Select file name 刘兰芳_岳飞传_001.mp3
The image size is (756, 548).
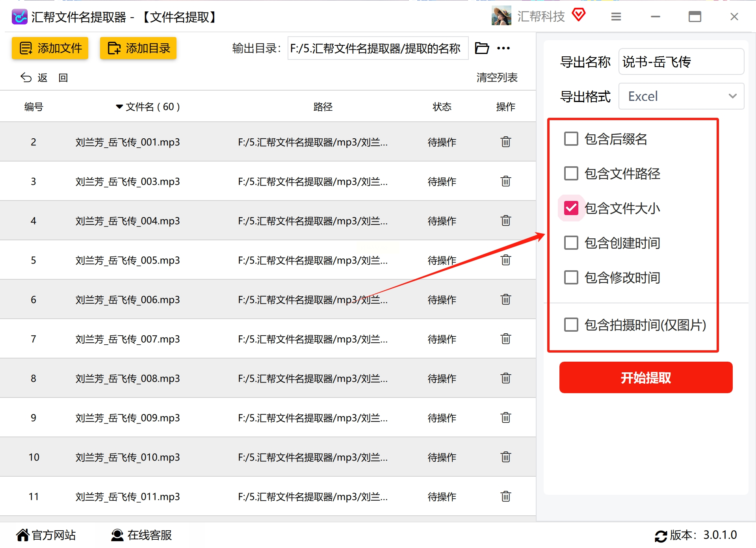(x=127, y=142)
